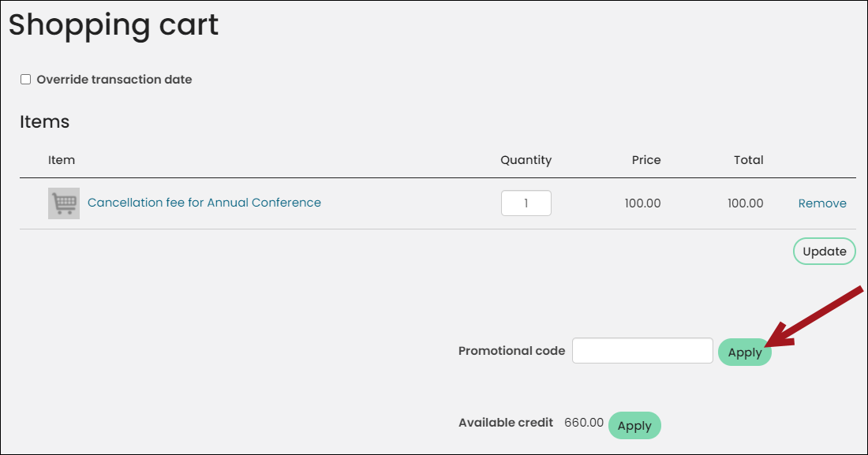Click the item's 100.00 price value

[x=642, y=203]
